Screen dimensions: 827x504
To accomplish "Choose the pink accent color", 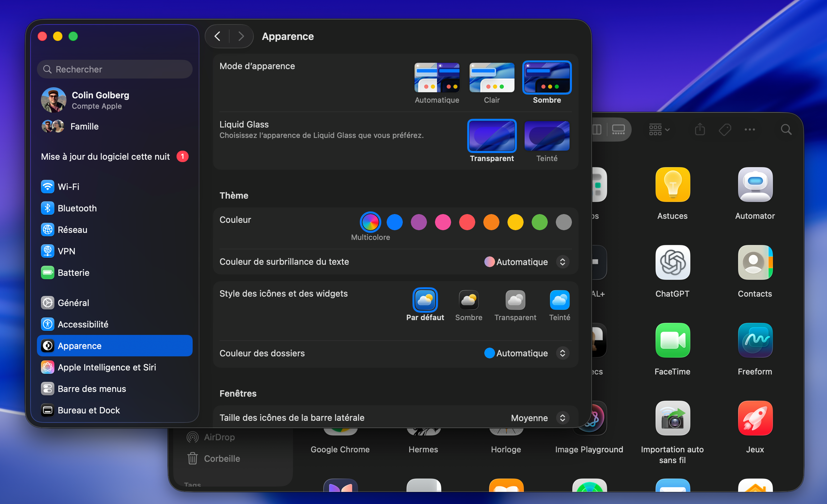I will (443, 222).
